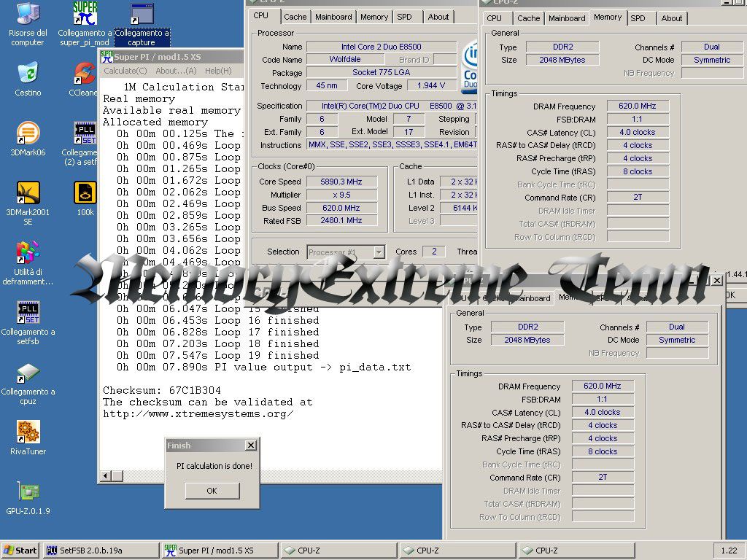Select the Collegamento a capture shortcut icon

tap(142, 15)
